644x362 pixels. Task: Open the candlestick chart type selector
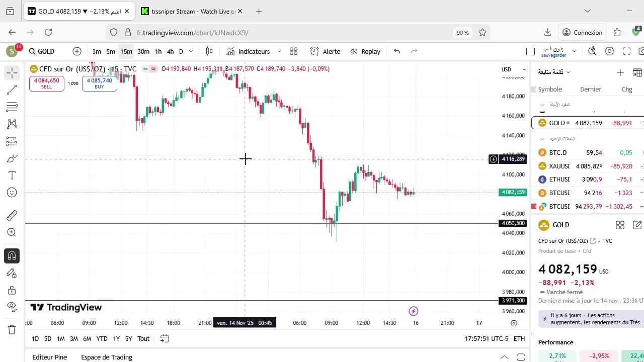coord(209,51)
